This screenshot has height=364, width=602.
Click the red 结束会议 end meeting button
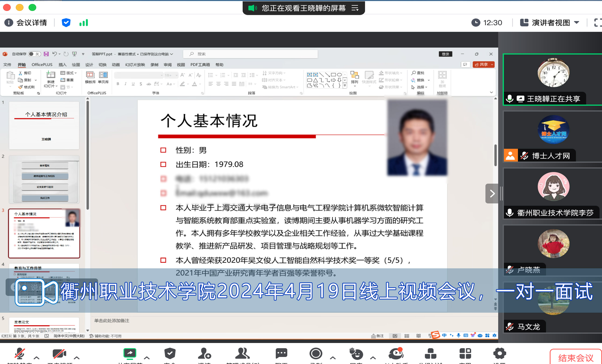pos(576,357)
